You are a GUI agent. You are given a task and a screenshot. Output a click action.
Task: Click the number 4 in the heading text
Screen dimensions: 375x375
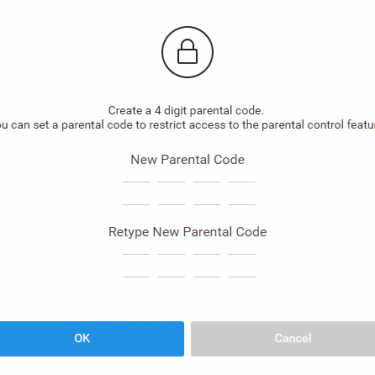click(x=157, y=110)
